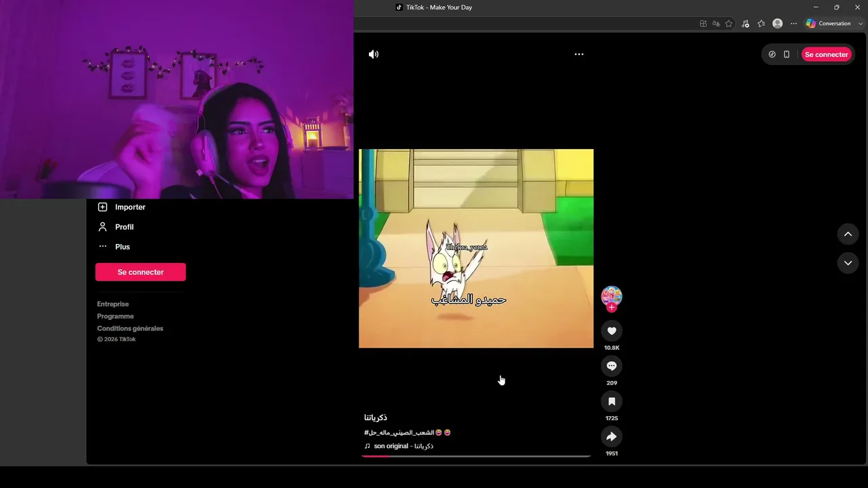The width and height of the screenshot is (868, 488).
Task: Go to the previous video
Action: pos(848,235)
